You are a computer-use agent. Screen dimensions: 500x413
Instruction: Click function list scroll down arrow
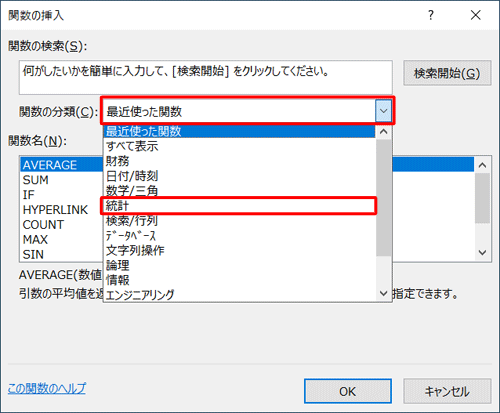(482, 253)
